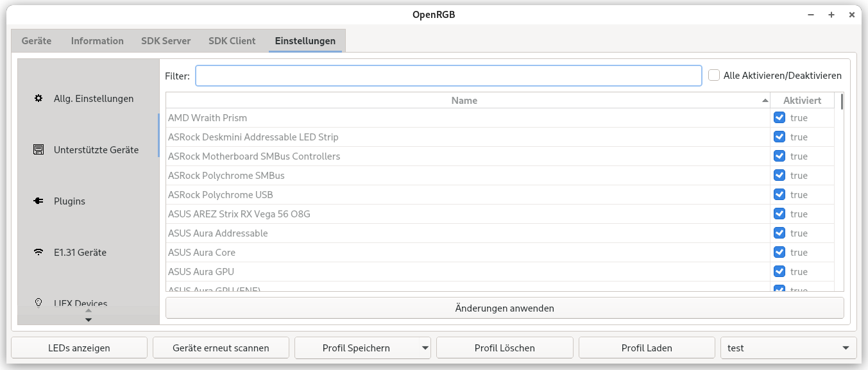This screenshot has height=370, width=868.
Task: Select the LIFX Devices lightbulb icon
Action: 38,301
